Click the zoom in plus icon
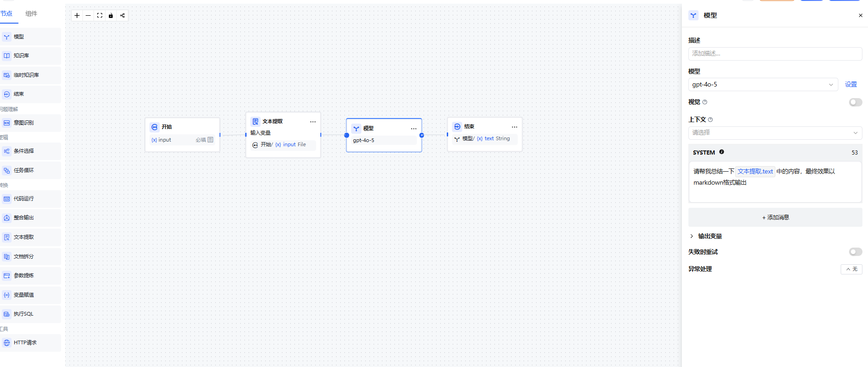Screen dimensions: 868x367 pos(77,15)
